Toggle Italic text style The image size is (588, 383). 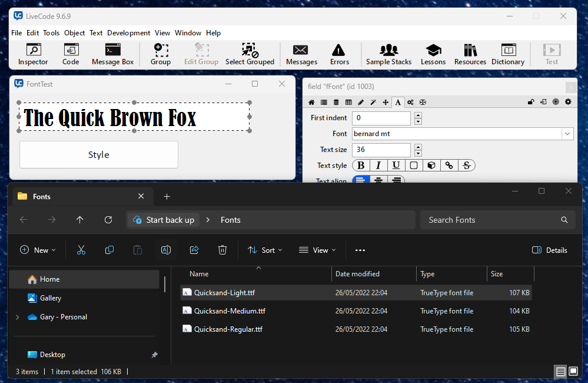click(x=378, y=166)
